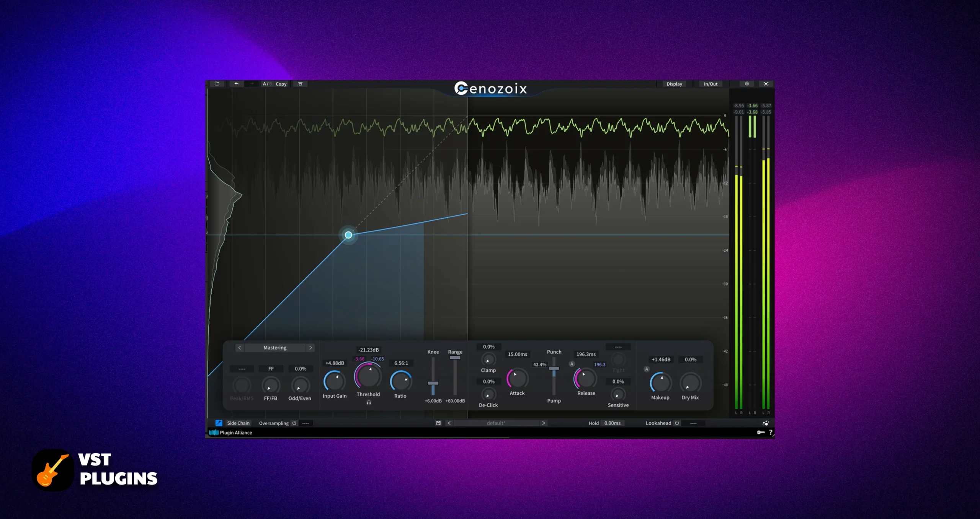
Task: Click the undo arrow button
Action: 237,84
